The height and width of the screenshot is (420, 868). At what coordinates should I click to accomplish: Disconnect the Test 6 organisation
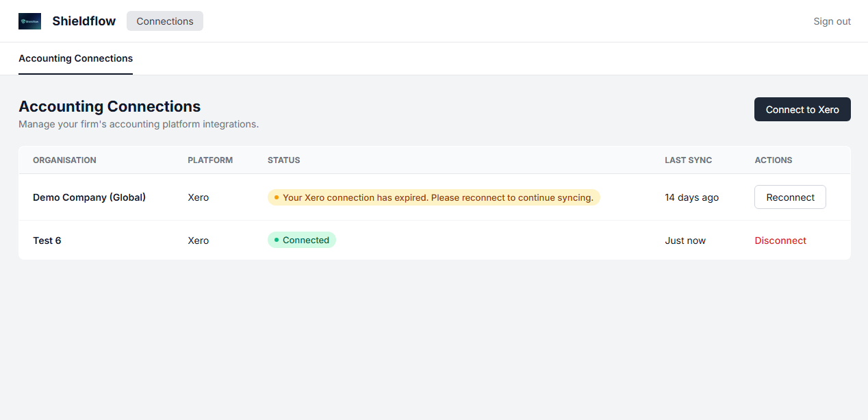780,240
